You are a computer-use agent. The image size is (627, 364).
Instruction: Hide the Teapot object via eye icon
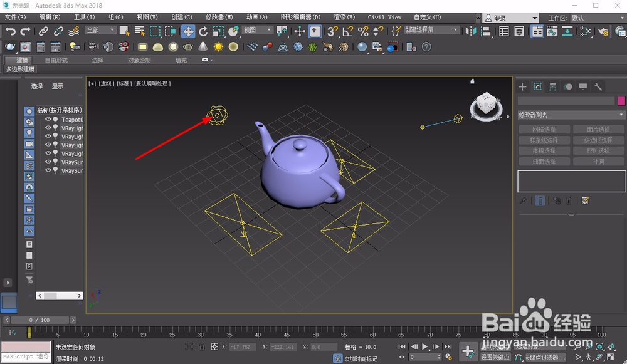point(48,119)
